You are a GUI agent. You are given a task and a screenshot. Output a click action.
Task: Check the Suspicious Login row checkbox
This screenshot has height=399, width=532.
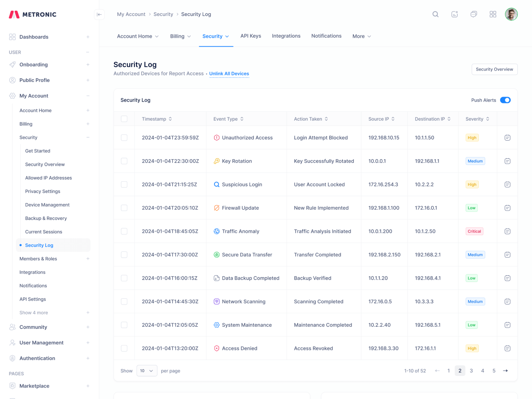[124, 184]
